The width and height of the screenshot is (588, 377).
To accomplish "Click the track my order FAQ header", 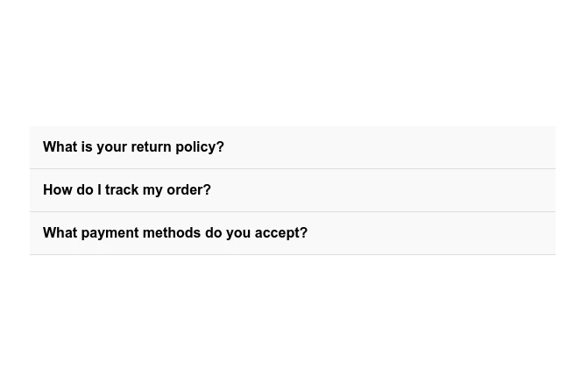I will [x=127, y=190].
